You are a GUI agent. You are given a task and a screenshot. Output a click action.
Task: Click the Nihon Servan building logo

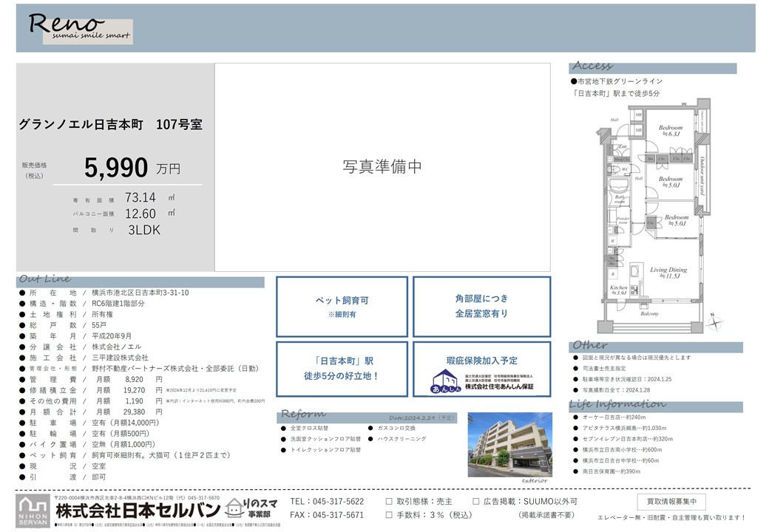tap(33, 509)
